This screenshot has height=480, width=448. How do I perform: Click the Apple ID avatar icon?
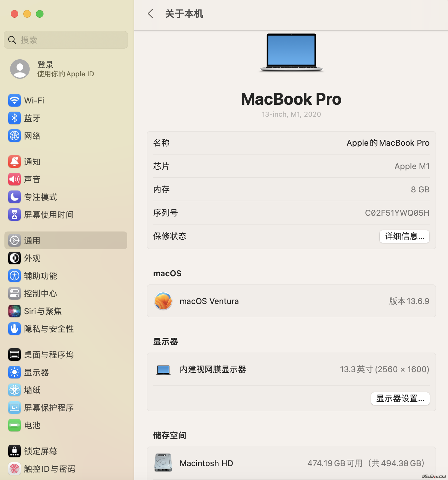(20, 69)
